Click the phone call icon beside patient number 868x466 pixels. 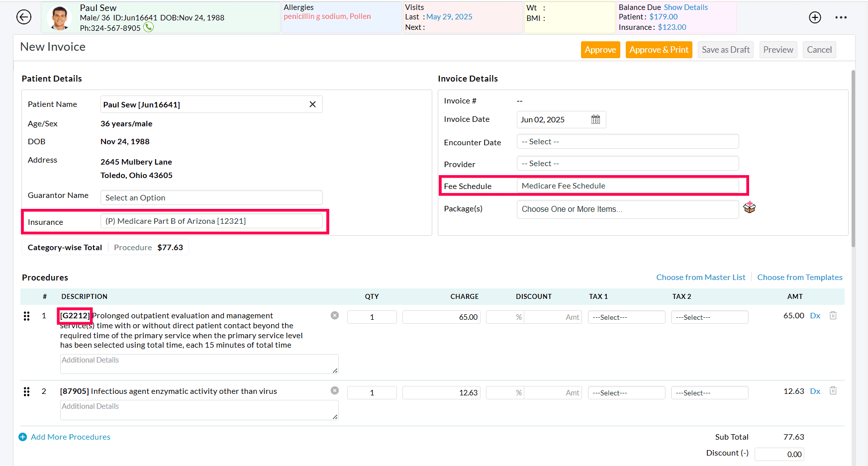pyautogui.click(x=148, y=27)
